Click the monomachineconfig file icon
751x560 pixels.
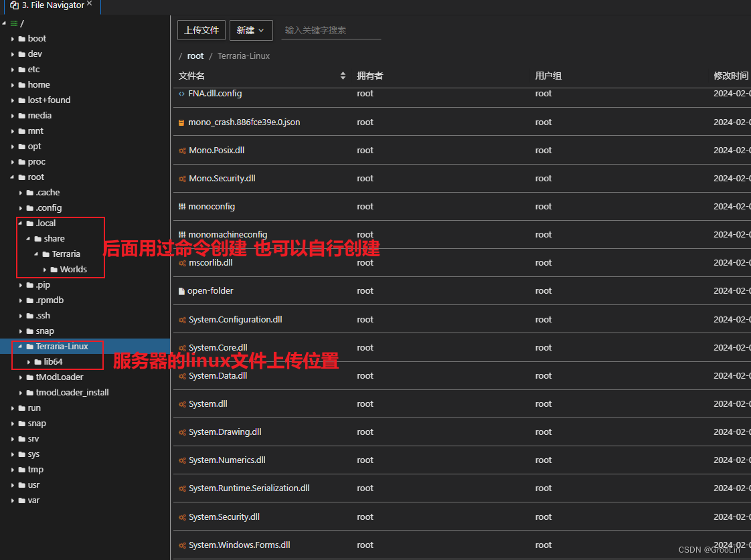(182, 235)
